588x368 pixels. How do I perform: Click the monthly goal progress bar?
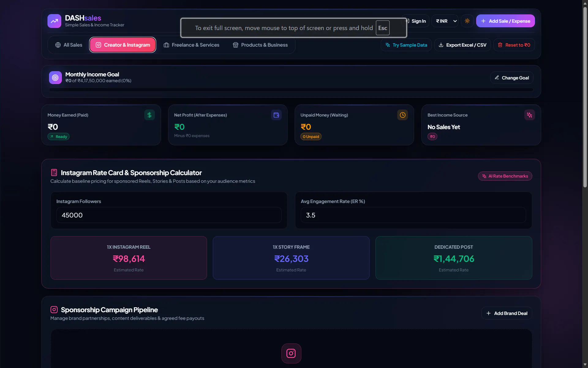[291, 90]
